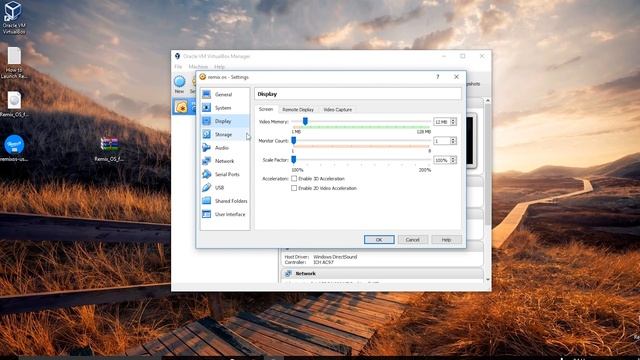Viewport: 640px width, 360px height.
Task: Enable 3D Acceleration checkbox
Action: click(294, 179)
